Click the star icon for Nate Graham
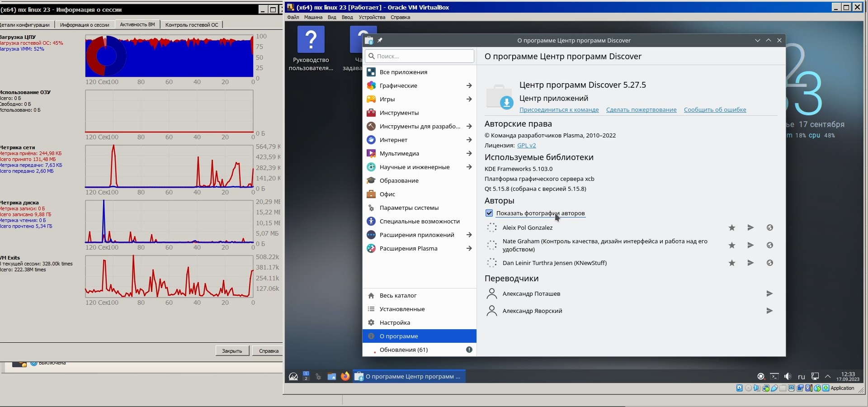 click(732, 245)
